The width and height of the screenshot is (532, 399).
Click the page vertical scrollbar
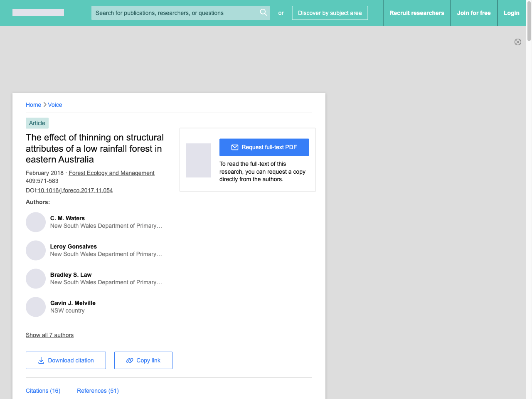click(529, 208)
